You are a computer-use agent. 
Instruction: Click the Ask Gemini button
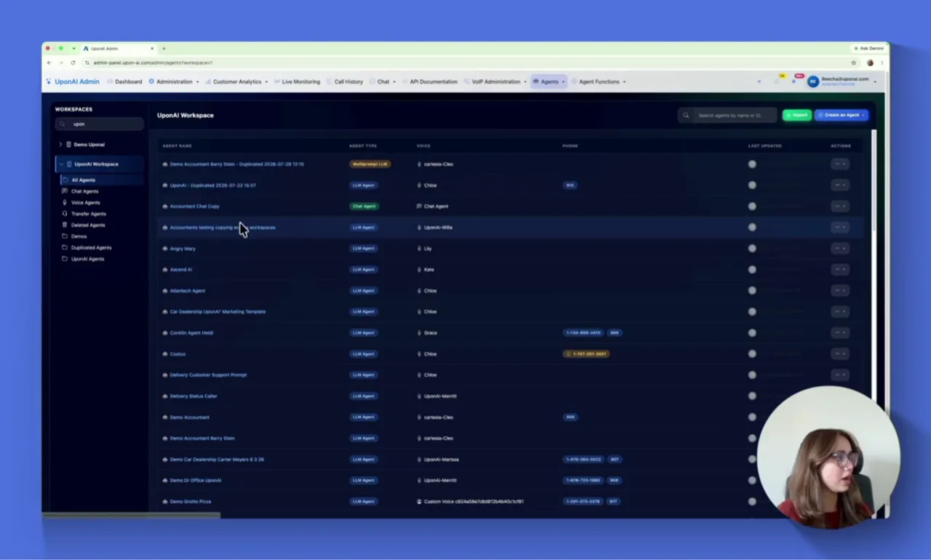[x=869, y=49]
